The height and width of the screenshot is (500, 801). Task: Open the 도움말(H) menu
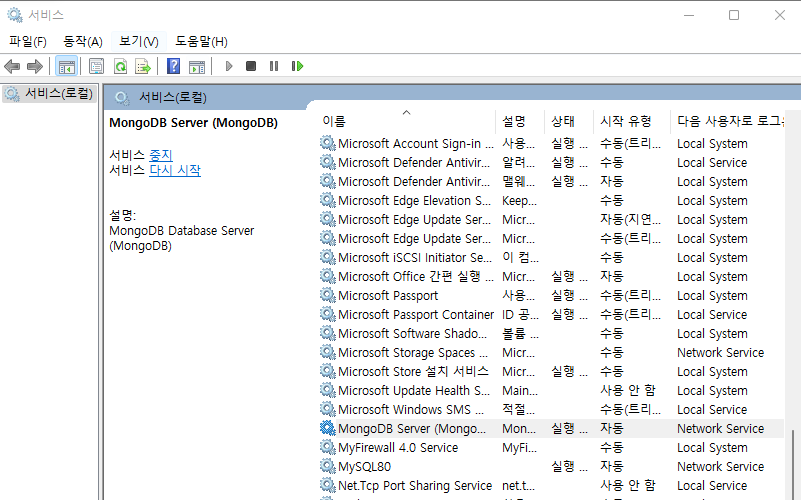click(201, 41)
